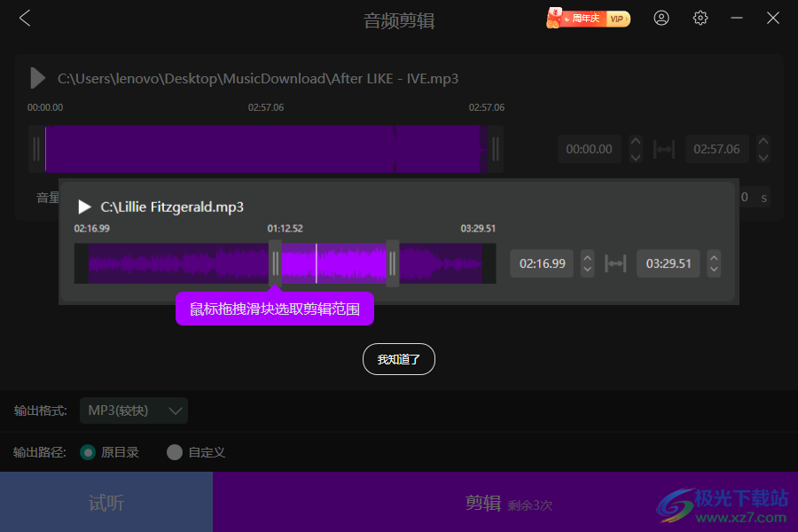Dismiss the tip with 我知道了
This screenshot has width=798, height=532.
pos(398,359)
